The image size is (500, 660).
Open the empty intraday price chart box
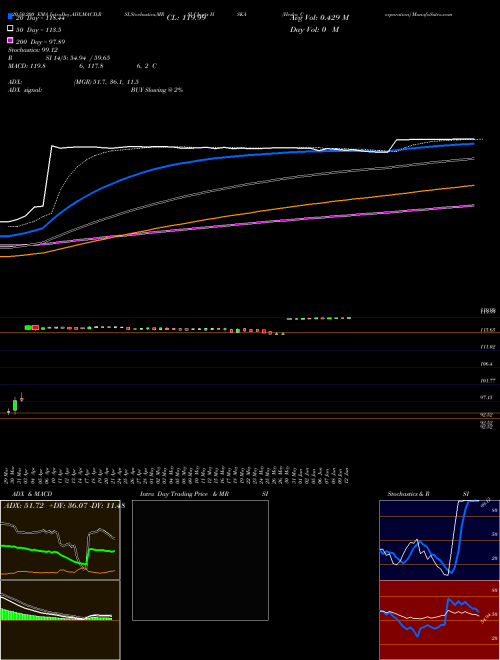200,560
